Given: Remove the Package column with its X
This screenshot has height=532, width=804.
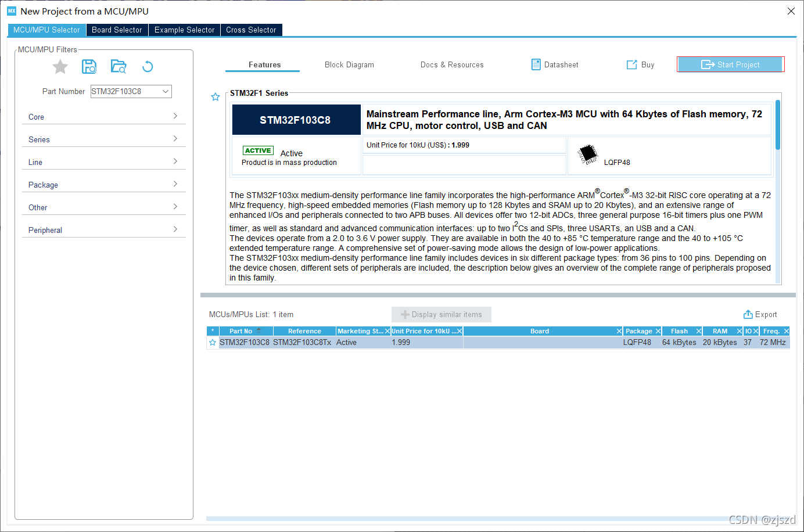Looking at the screenshot, I should (658, 331).
